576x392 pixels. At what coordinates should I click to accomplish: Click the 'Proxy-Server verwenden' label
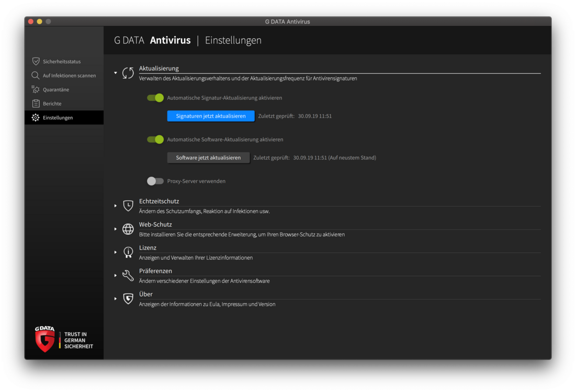pos(196,181)
